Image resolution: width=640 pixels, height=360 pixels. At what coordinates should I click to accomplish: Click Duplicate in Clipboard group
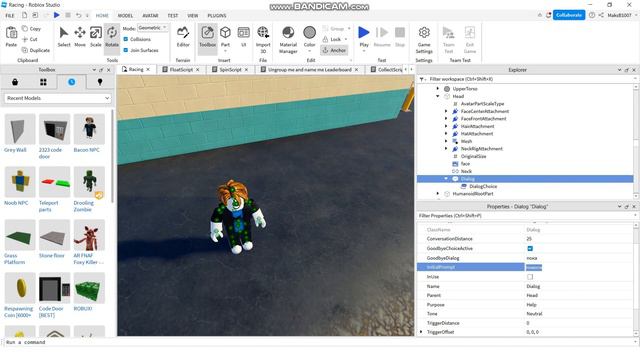tap(36, 50)
